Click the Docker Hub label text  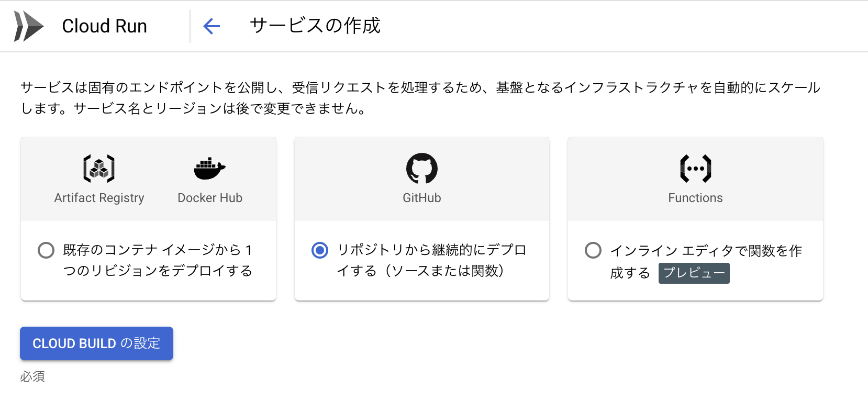tap(209, 198)
